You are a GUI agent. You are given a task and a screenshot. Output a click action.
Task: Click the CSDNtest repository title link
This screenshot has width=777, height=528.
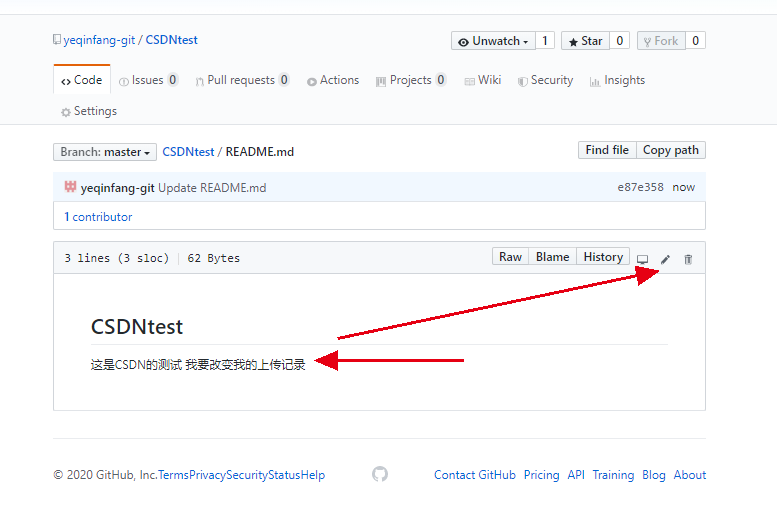[x=171, y=40]
